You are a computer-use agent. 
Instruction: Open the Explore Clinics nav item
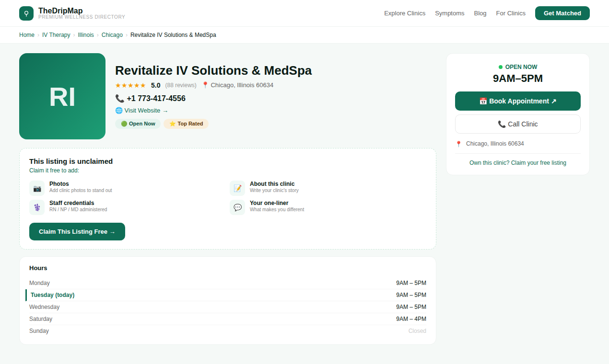pyautogui.click(x=405, y=13)
